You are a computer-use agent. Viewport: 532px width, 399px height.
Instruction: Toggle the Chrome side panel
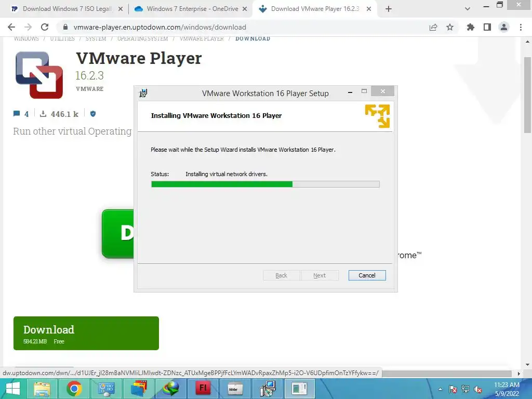pyautogui.click(x=487, y=27)
